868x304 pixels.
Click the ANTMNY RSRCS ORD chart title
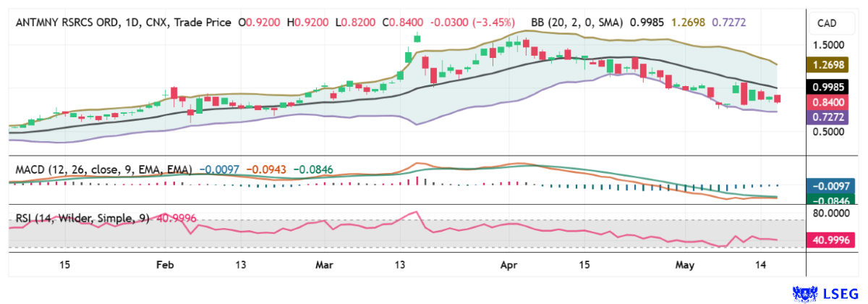[69, 23]
